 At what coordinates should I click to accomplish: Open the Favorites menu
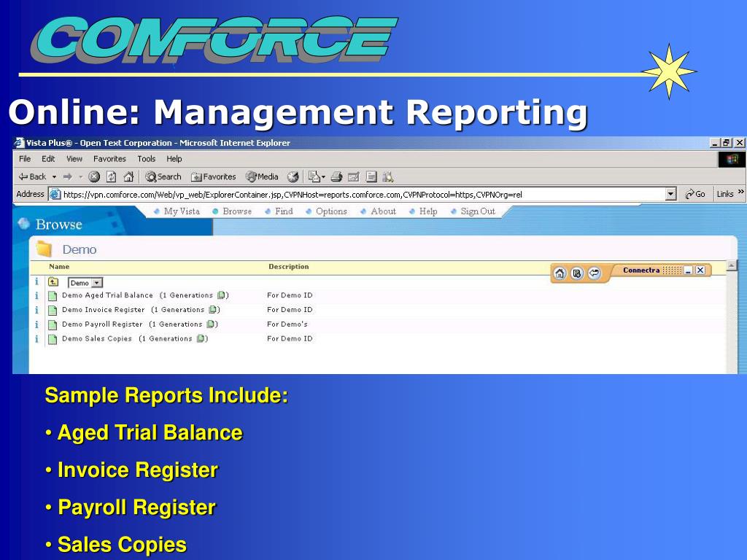[x=109, y=158]
